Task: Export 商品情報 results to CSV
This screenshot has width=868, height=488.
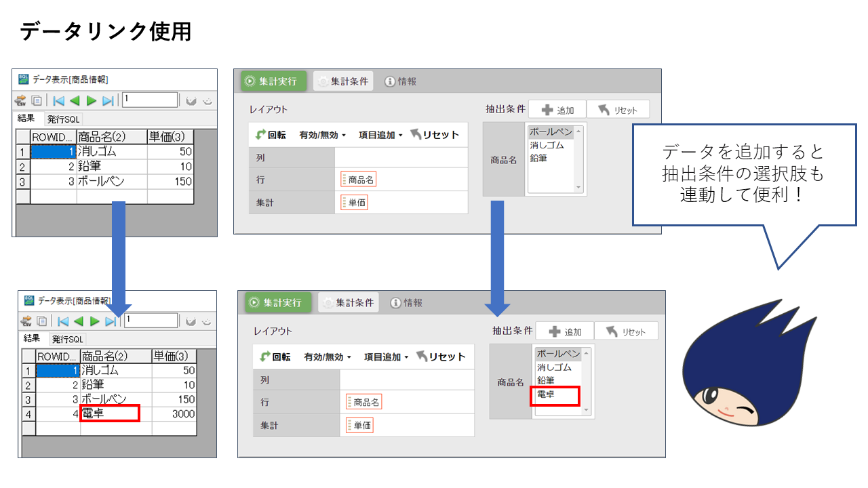Action: (x=22, y=100)
